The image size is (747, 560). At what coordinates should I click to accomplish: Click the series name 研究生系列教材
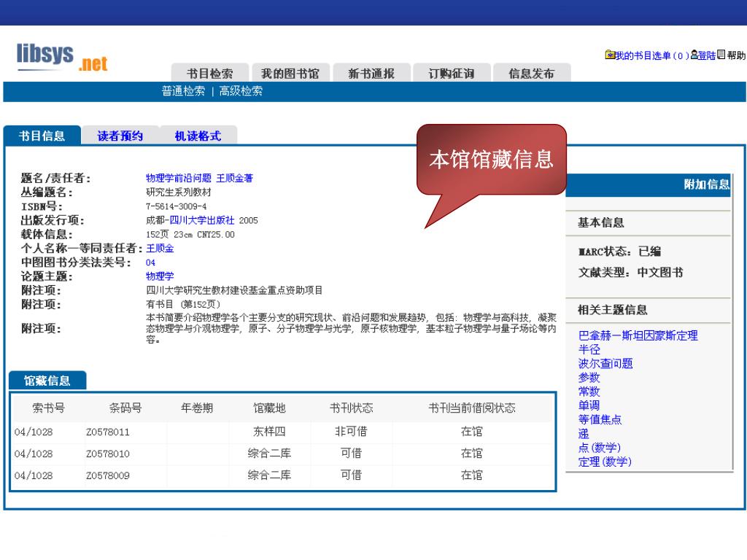pyautogui.click(x=179, y=192)
